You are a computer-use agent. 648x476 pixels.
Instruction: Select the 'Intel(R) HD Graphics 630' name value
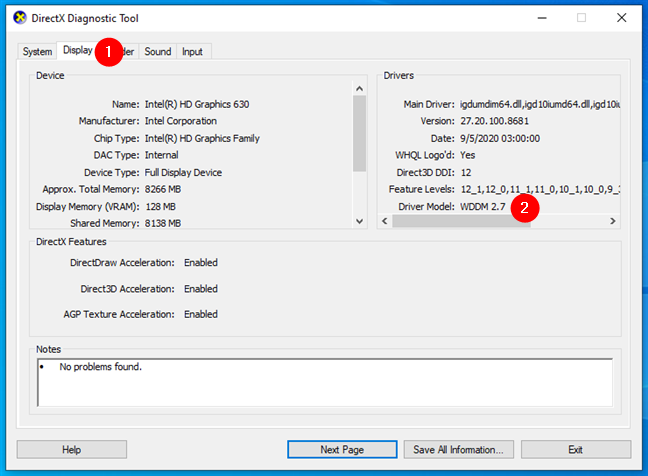pos(197,104)
